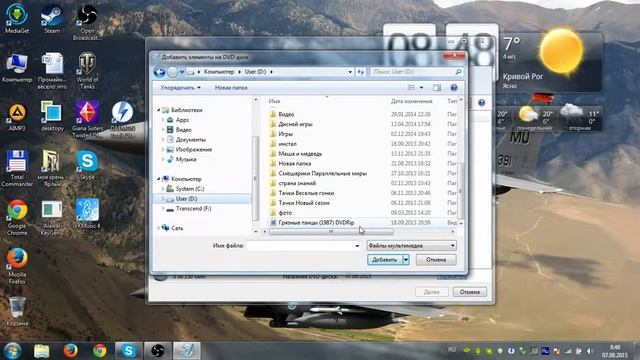Launch Total Commander shortcut
Screen dimensions: 640x360
point(17,168)
